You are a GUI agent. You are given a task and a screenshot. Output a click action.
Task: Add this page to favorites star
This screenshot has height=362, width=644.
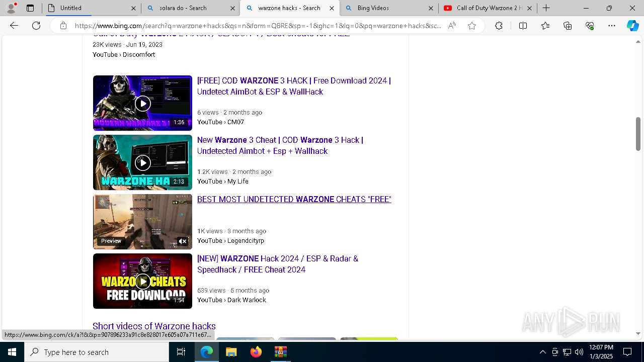pyautogui.click(x=472, y=26)
